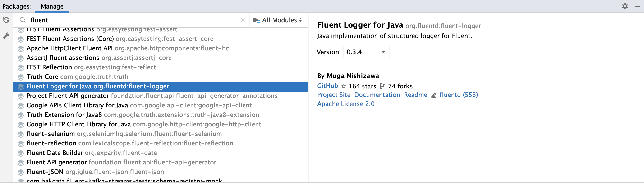Select Google HTTP Client Library for Java
The image size is (644, 183).
coord(161,125)
